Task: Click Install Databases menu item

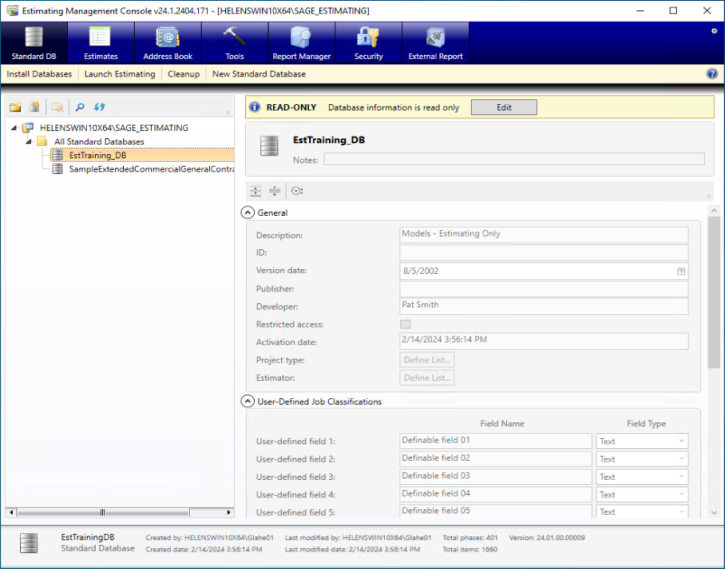Action: 39,74
